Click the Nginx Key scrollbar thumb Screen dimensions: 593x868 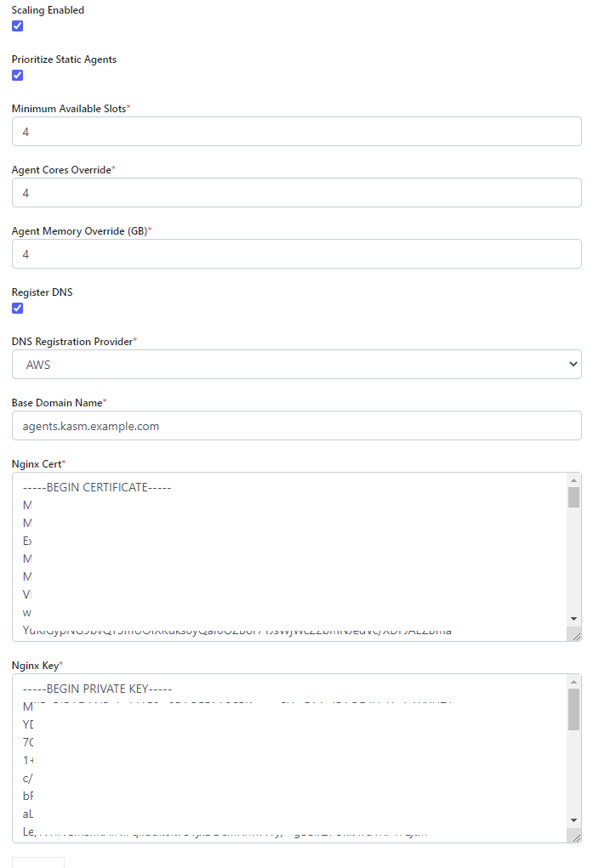tap(573, 709)
